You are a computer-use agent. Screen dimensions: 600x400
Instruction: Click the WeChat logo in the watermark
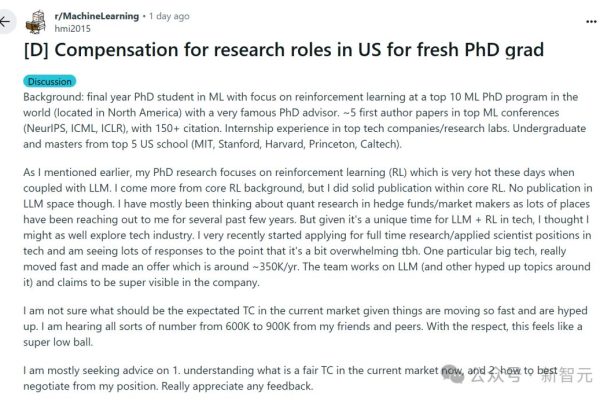tap(453, 373)
